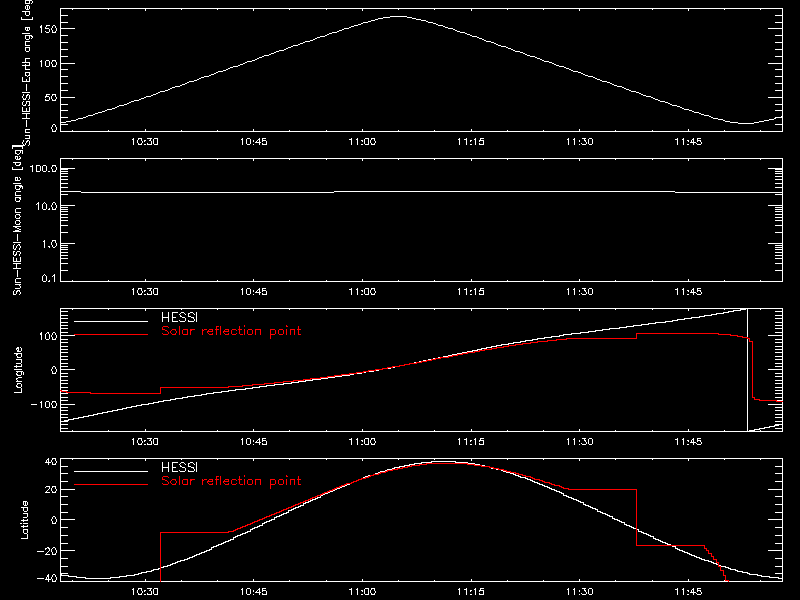Click 10:30 label under Earth angle plot
The image size is (800, 600).
tap(145, 142)
